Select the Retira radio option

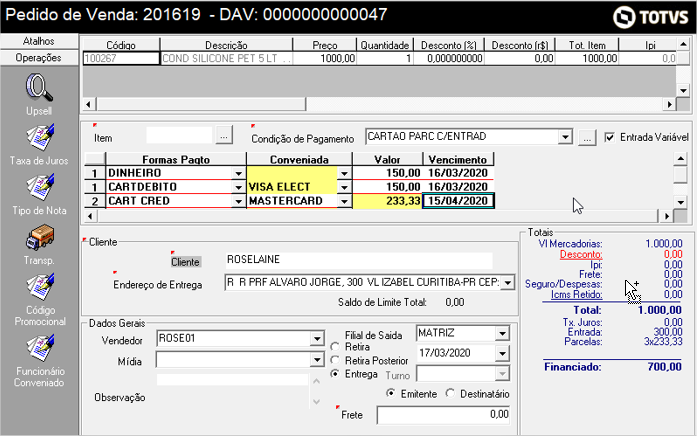335,347
